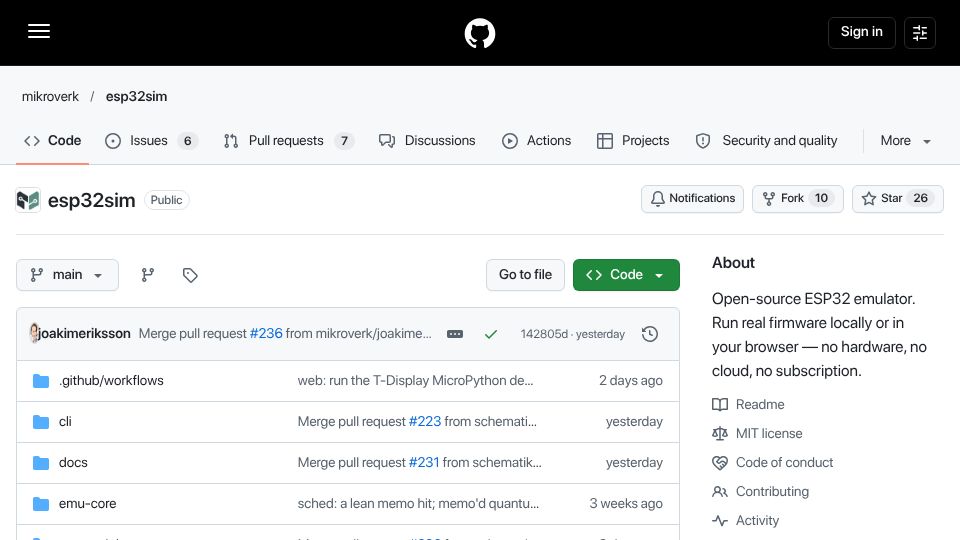Open pull request #236 link
The width and height of the screenshot is (960, 540).
(x=266, y=334)
